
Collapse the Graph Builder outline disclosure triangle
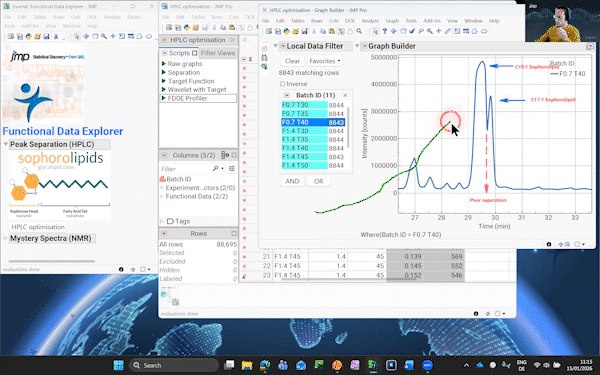pos(357,46)
